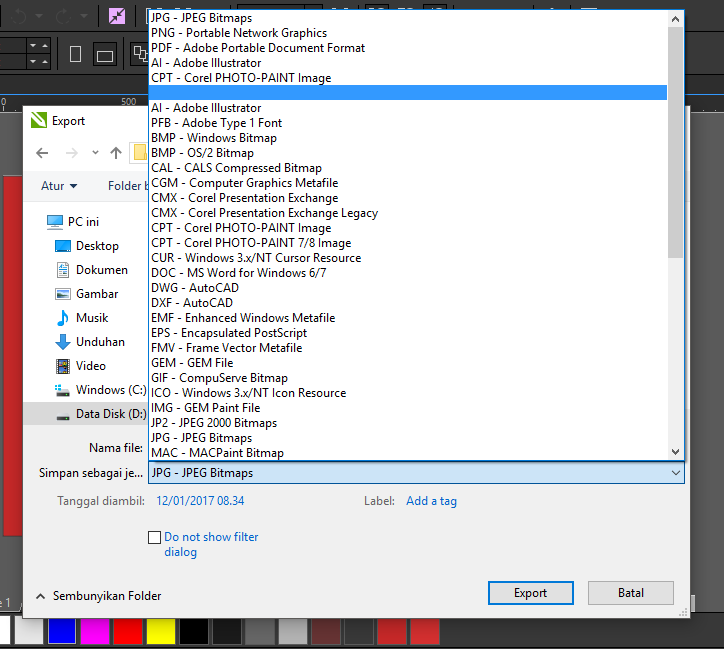Screen dimensions: 724x649
Task: Pick JP2 - JPEG 2000 Bitmaps
Action: [408, 423]
